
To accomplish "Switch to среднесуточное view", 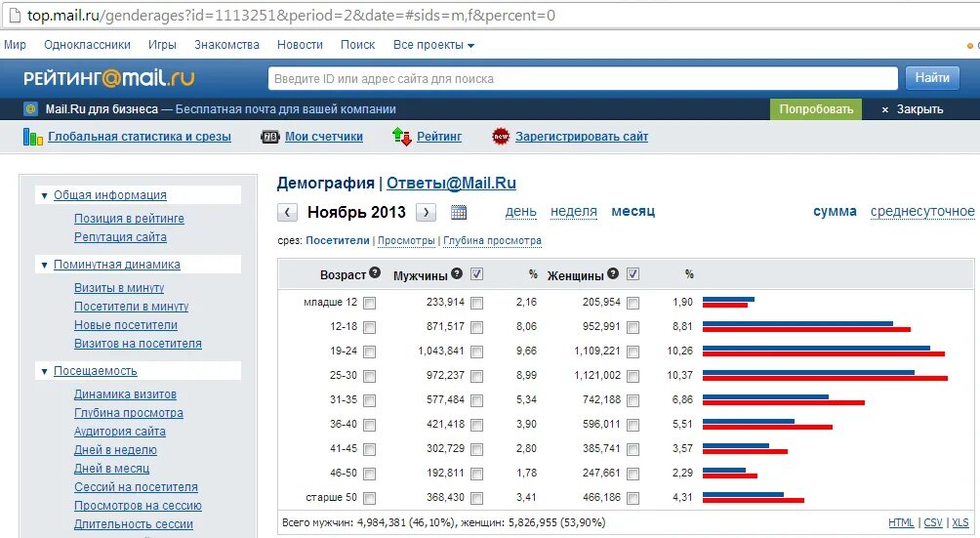I will pyautogui.click(x=922, y=212).
